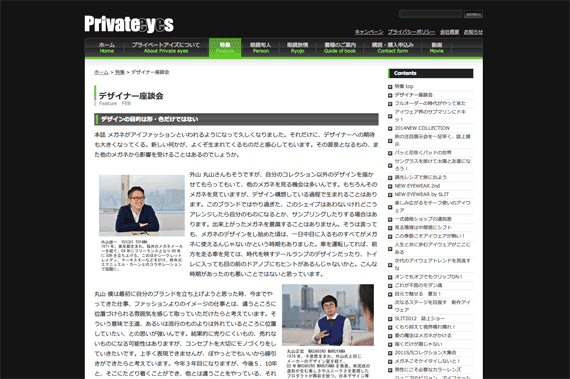Click the arrow icon beside 2014NEW COLLECTION
Image resolution: width=570 pixels, height=379 pixels.
click(x=390, y=129)
